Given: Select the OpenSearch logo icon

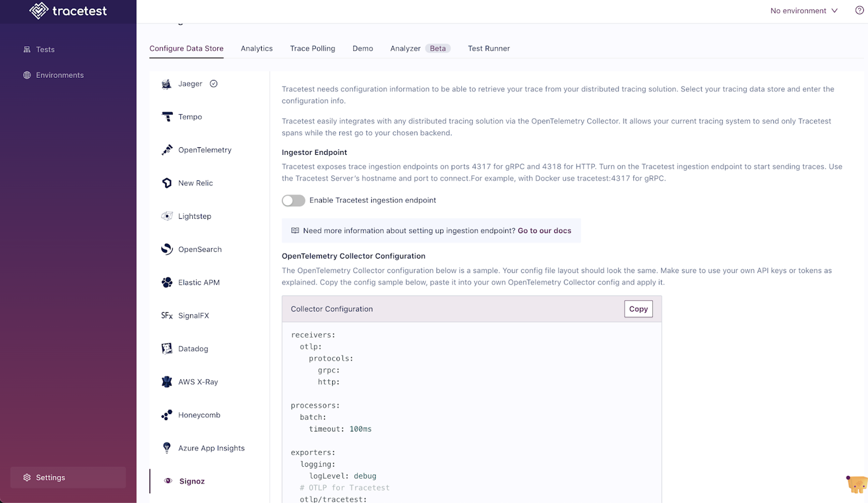Looking at the screenshot, I should coord(167,249).
